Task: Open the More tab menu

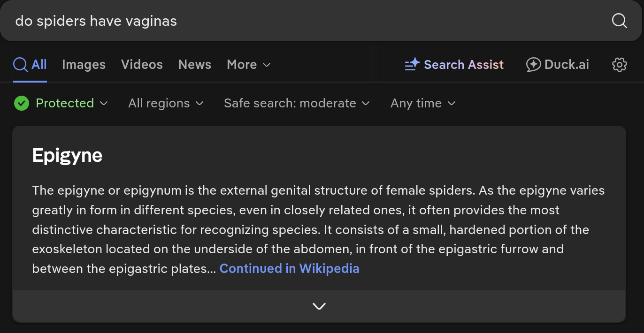Action: pyautogui.click(x=249, y=65)
